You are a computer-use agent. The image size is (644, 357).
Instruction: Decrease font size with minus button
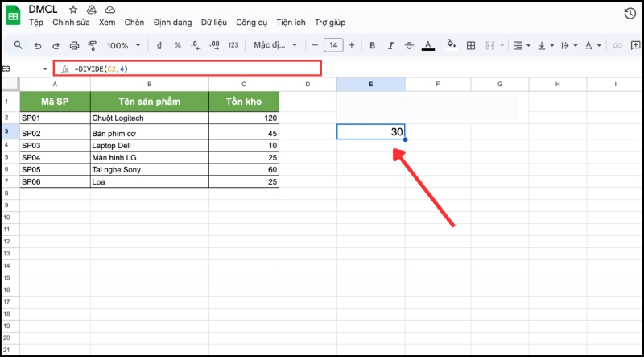(x=315, y=45)
